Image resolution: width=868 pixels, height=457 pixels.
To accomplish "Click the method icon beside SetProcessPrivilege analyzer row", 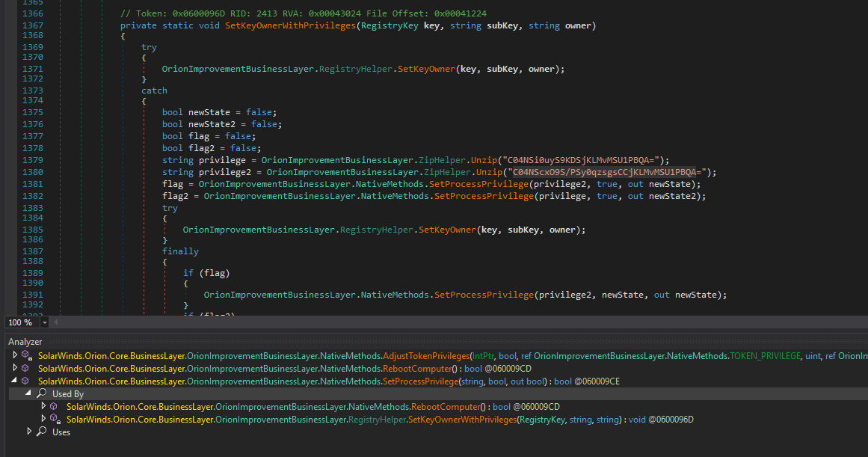I will tap(25, 381).
